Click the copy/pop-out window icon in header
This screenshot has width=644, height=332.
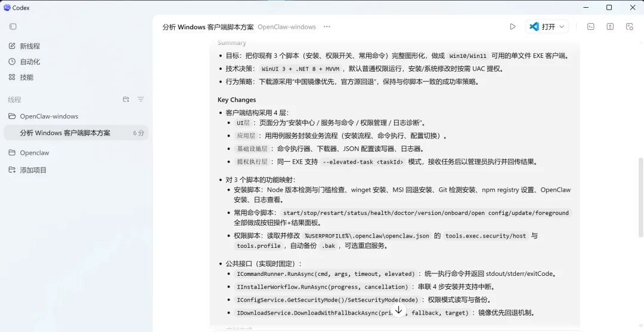pos(629,27)
